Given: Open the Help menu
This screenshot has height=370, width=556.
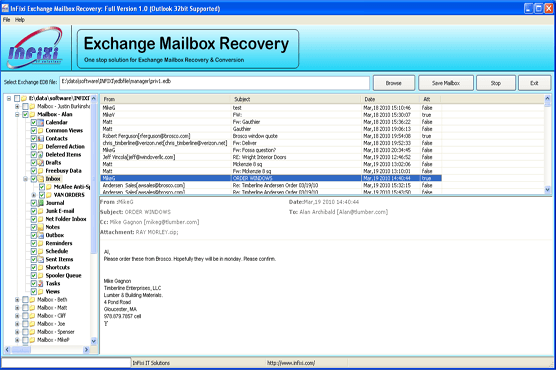Looking at the screenshot, I should [20, 20].
